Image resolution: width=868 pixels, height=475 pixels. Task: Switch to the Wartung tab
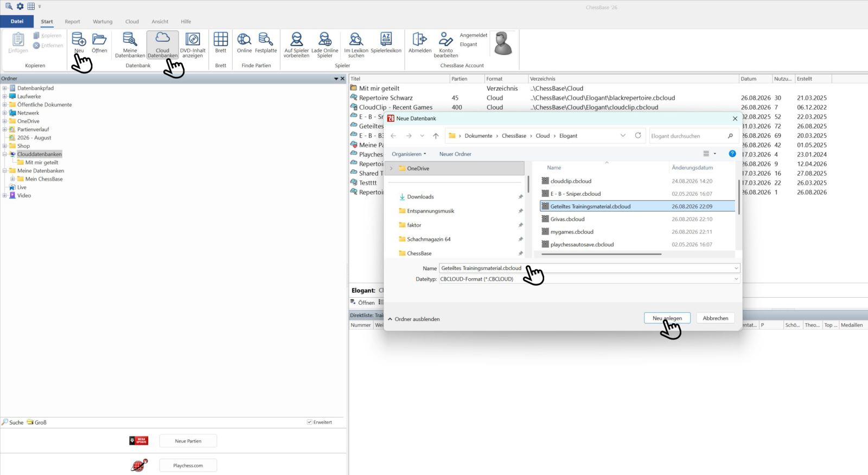pyautogui.click(x=103, y=22)
